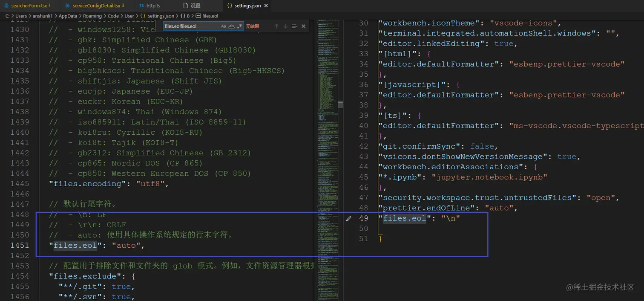The image size is (644, 301).
Task: Open the files.eol breadcrumb symbol
Action: (210, 16)
